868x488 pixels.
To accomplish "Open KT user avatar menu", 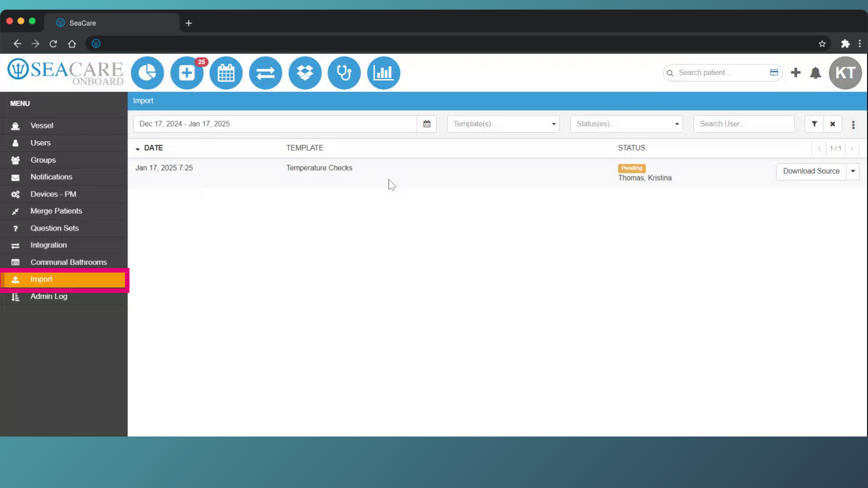I will [x=845, y=73].
